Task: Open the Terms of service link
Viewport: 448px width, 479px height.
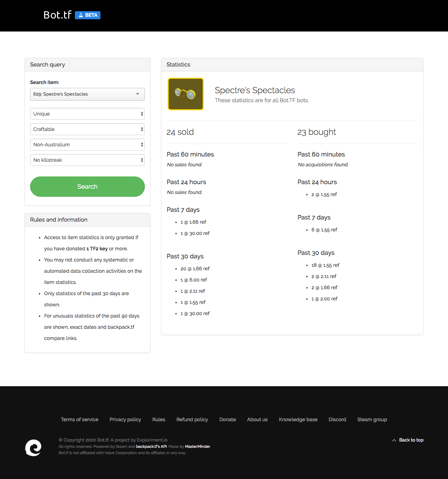Action: (79, 419)
